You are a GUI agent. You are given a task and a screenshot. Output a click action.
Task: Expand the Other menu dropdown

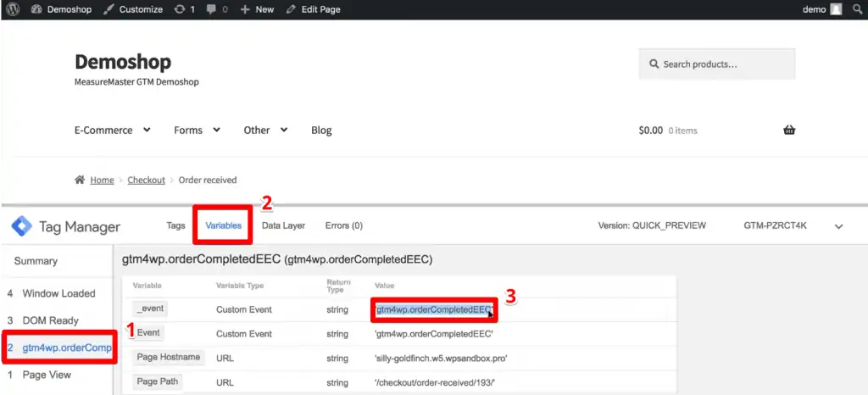click(283, 131)
